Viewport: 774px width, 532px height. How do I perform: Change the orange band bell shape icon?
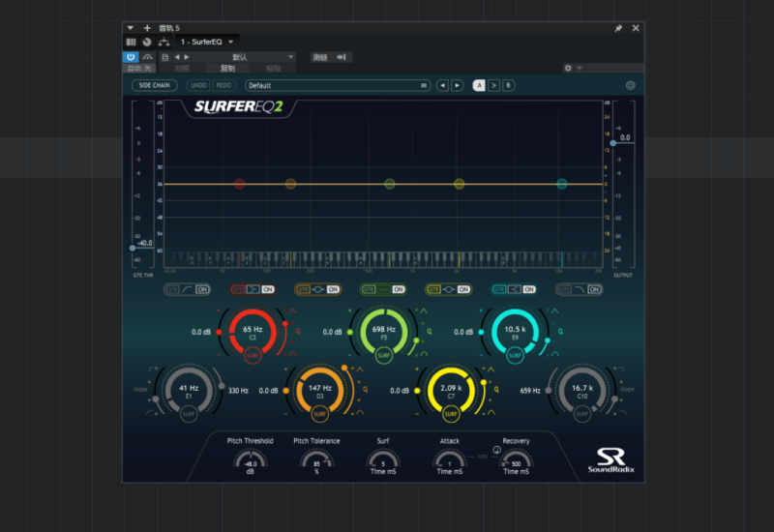(318, 289)
